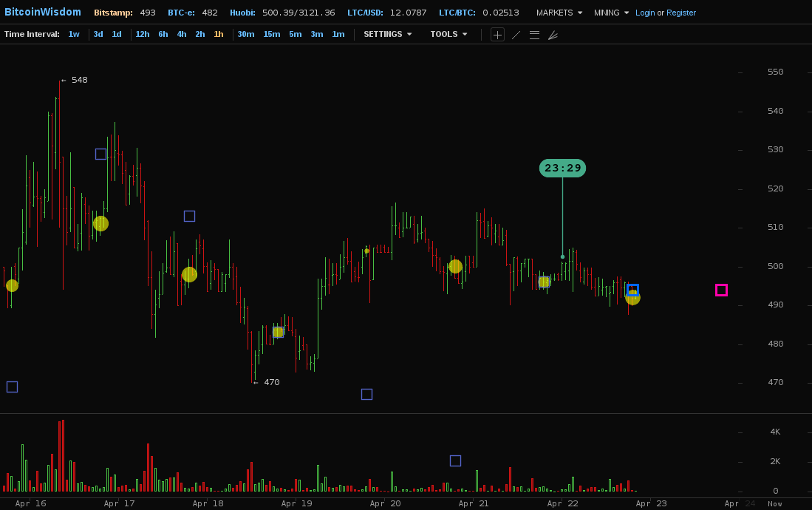Image resolution: width=812 pixels, height=510 pixels.
Task: Click the pink square marker on chart
Action: coord(721,290)
